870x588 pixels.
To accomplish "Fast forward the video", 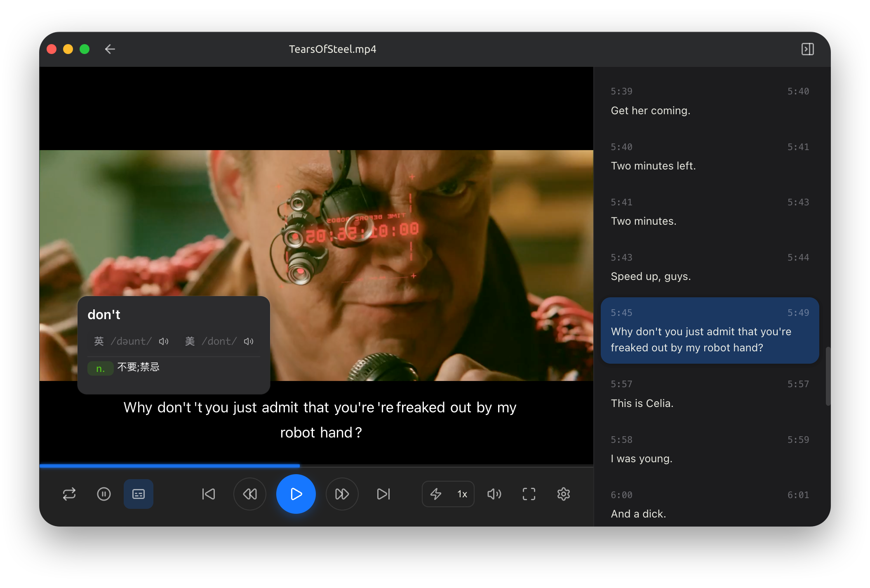I will (342, 494).
